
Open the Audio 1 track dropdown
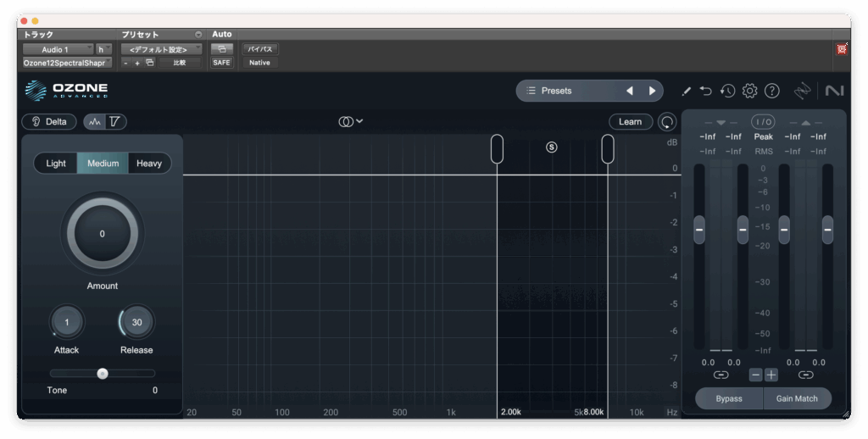(58, 50)
